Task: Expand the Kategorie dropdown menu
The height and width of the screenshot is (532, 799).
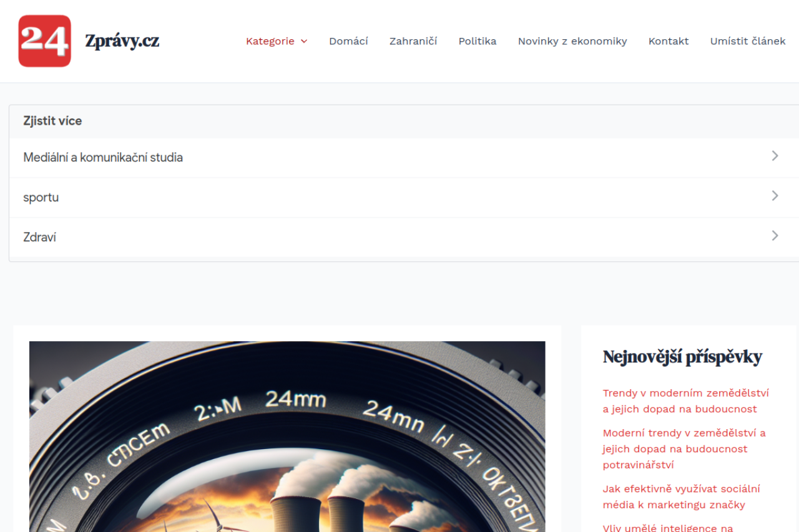Action: coord(277,41)
